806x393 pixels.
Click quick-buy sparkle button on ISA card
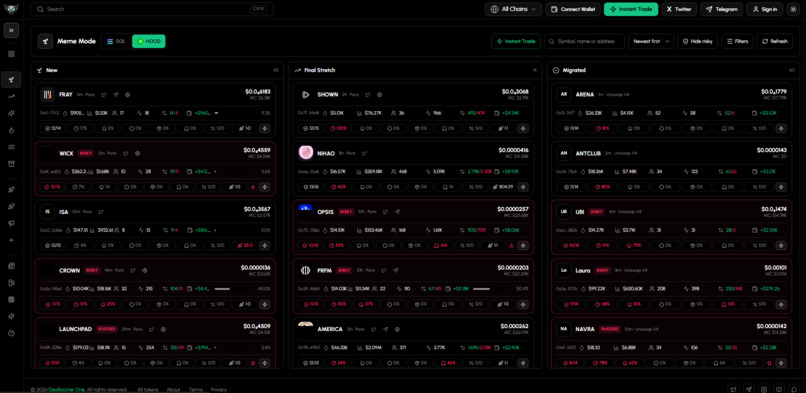click(x=265, y=246)
